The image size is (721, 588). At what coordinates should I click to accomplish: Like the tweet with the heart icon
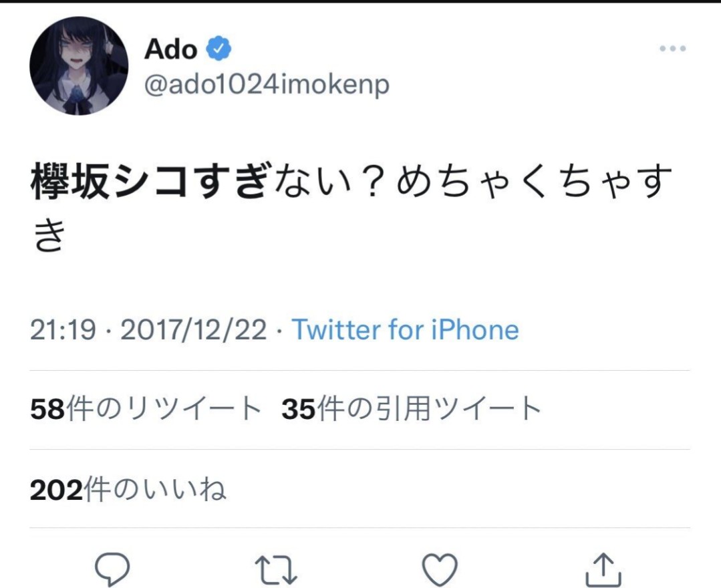pos(440,570)
